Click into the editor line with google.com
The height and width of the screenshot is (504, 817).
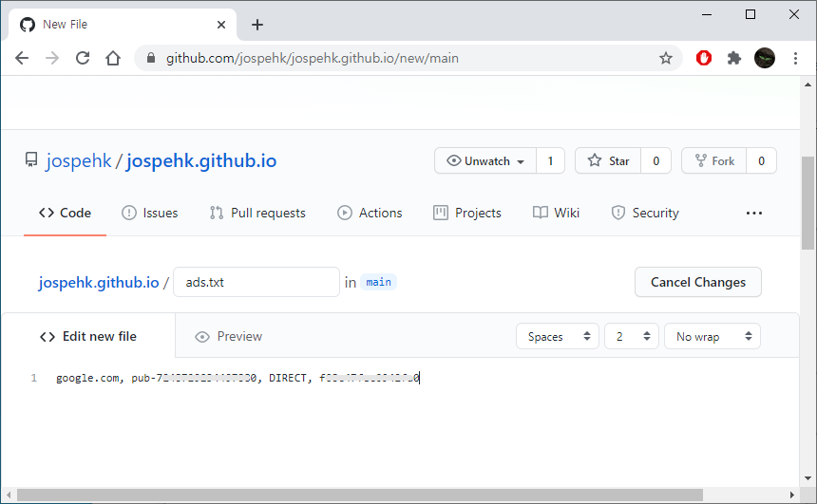coord(237,378)
